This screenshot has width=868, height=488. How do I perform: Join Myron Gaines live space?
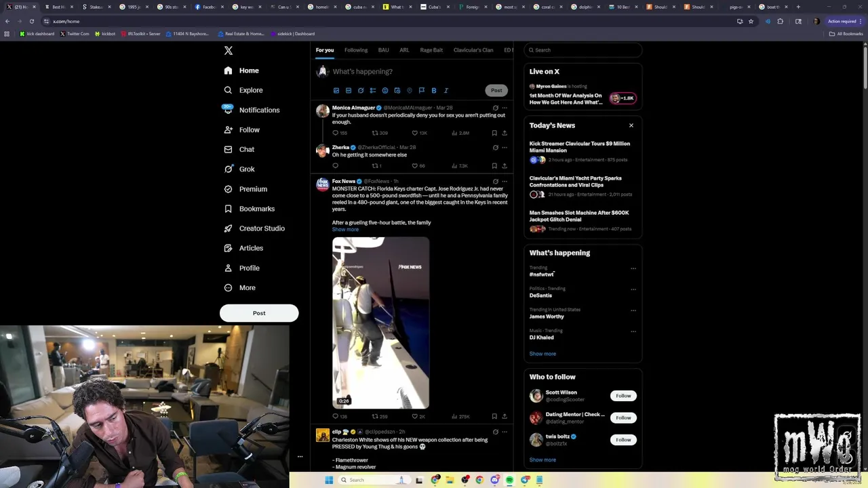point(583,95)
